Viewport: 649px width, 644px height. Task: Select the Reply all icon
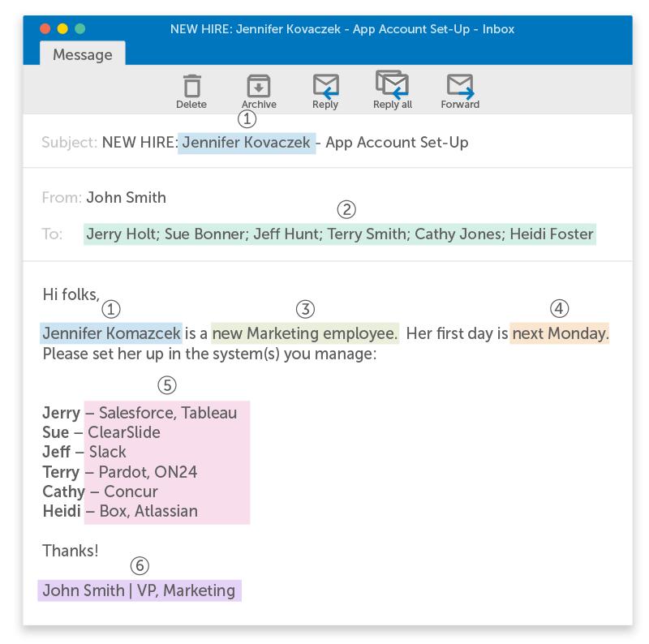[x=392, y=84]
